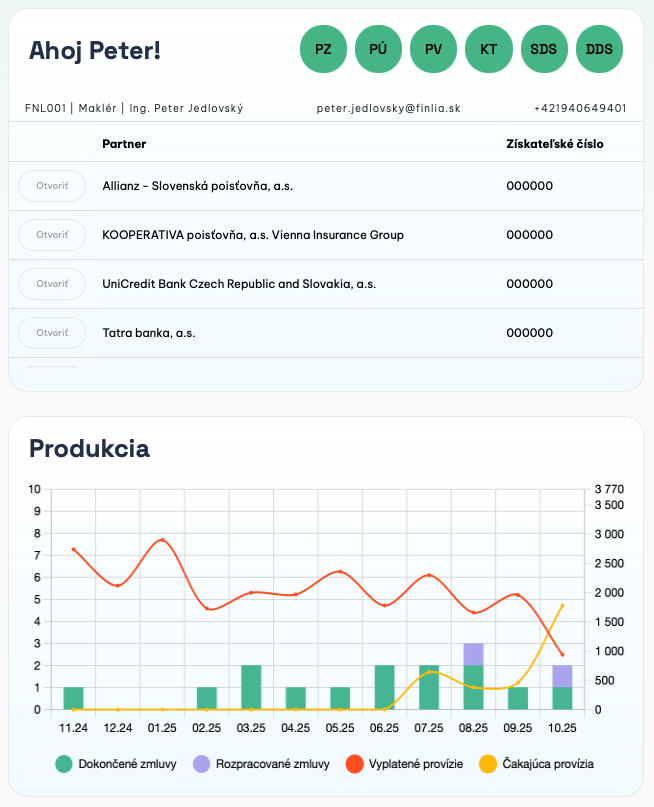
Task: Click Otvoriť for Tatra banka
Action: point(52,332)
